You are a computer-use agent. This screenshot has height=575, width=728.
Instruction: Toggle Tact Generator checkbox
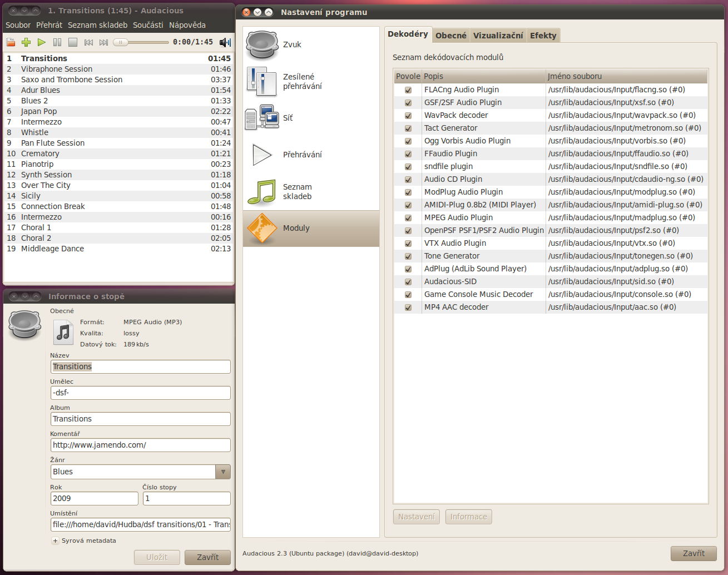[x=408, y=128]
